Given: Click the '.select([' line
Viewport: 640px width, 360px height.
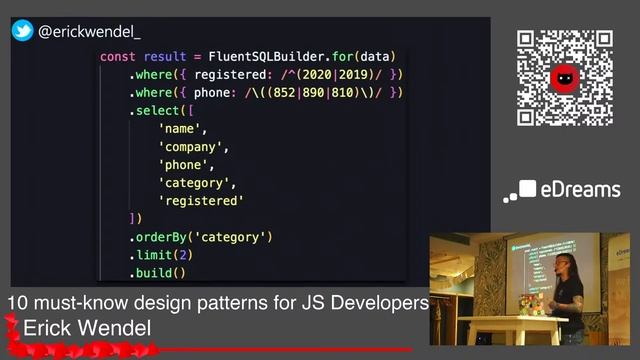Looking at the screenshot, I should pyautogui.click(x=162, y=111).
